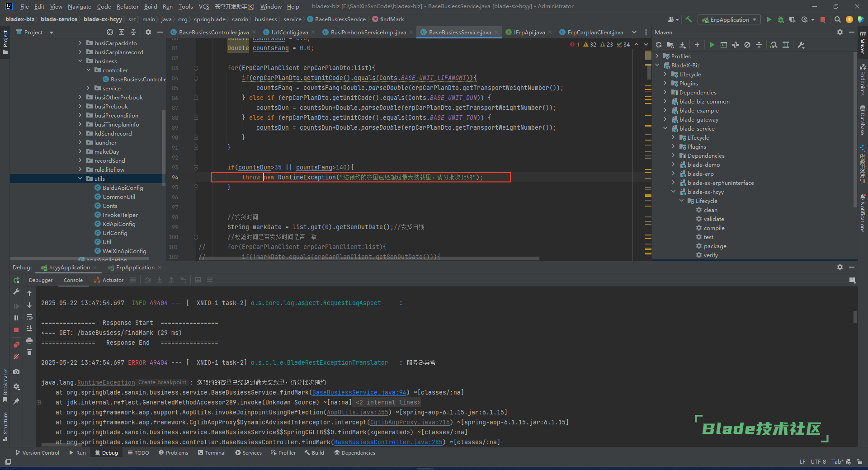The image size is (868, 470).
Task: Open BaseBusiessController.java:285 link
Action: [388, 442]
